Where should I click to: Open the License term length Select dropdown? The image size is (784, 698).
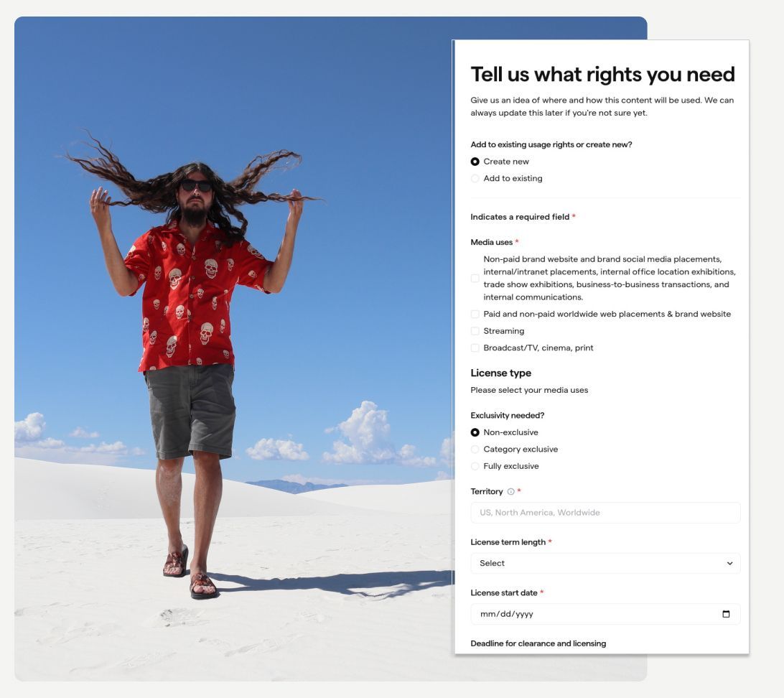click(x=605, y=564)
